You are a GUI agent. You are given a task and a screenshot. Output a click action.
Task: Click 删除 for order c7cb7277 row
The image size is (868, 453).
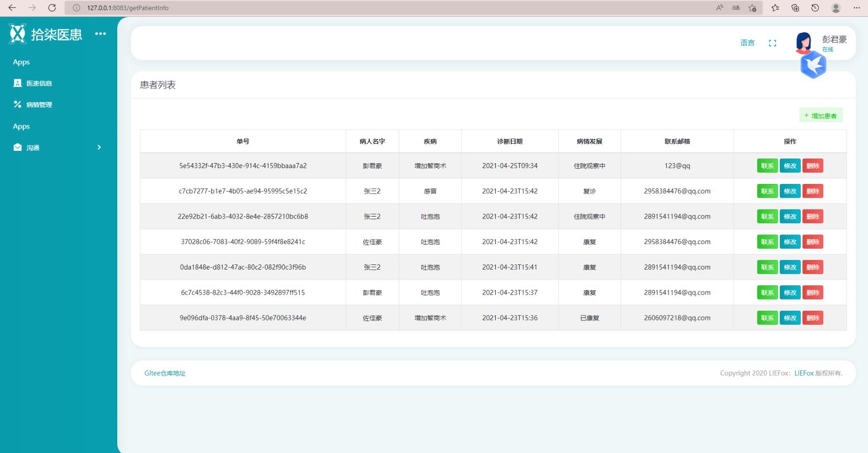click(x=812, y=191)
